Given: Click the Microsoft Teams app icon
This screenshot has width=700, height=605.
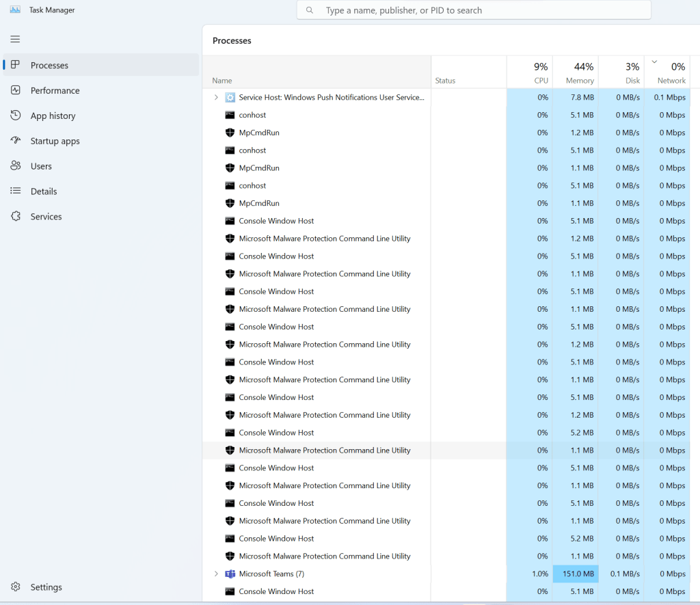Looking at the screenshot, I should tap(230, 574).
